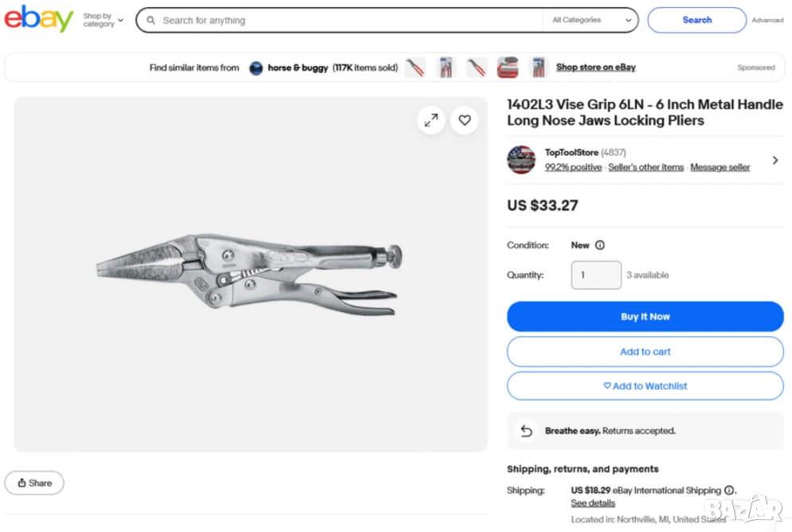
Task: Click the horse & buggy store logo
Action: tap(256, 68)
